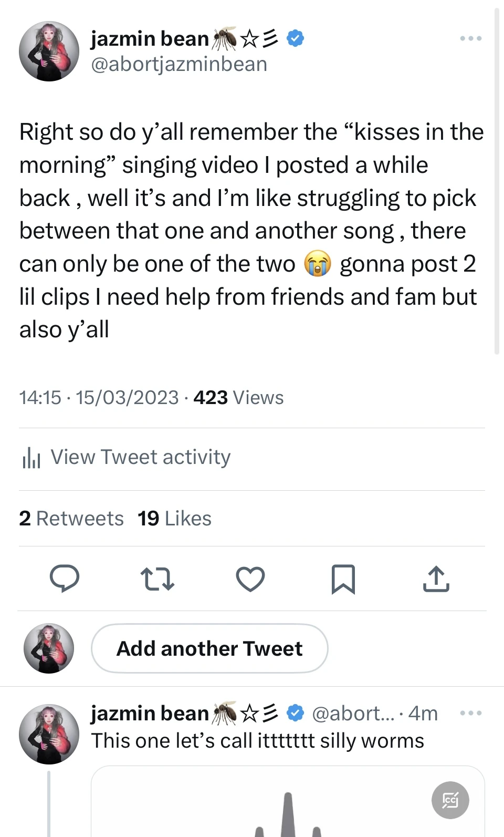504x837 pixels.
Task: Tap the reply speech bubble icon
Action: (x=65, y=579)
